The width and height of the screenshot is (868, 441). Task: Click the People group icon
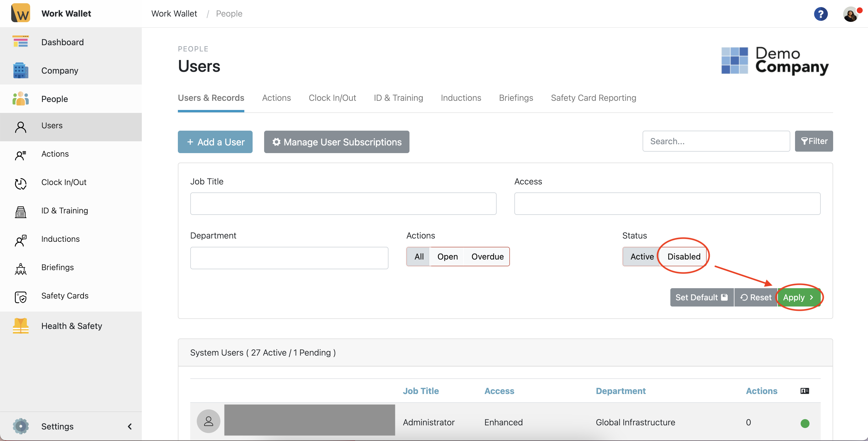click(21, 98)
